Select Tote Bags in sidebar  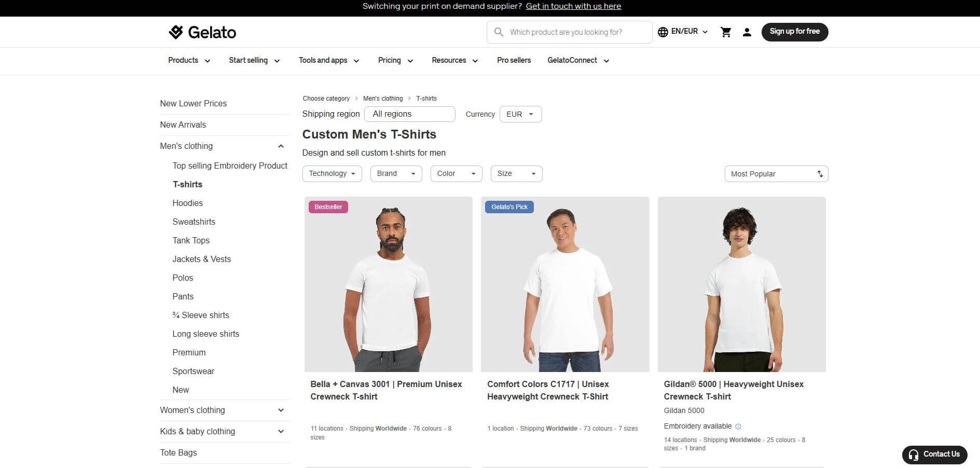(x=178, y=453)
